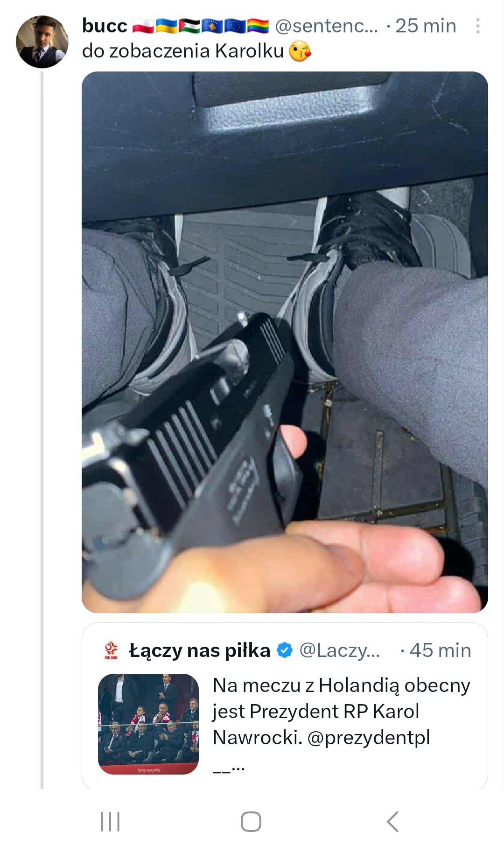Tap the "do zobaczenia Karolku" post text

pos(183,51)
